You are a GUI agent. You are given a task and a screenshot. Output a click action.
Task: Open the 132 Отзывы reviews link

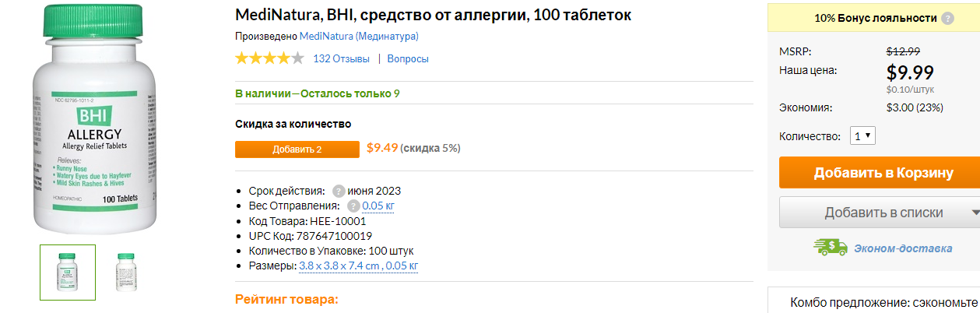(x=341, y=58)
